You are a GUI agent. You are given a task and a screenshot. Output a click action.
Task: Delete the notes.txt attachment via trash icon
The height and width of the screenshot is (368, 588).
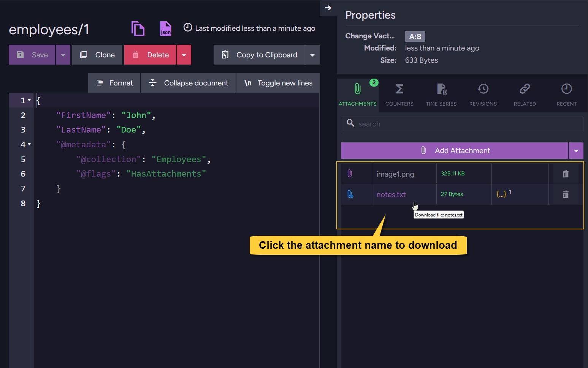click(x=566, y=194)
